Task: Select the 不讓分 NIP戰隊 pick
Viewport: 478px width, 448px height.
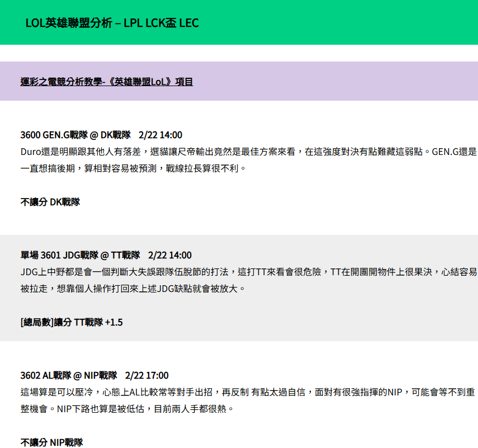Action: [52, 442]
